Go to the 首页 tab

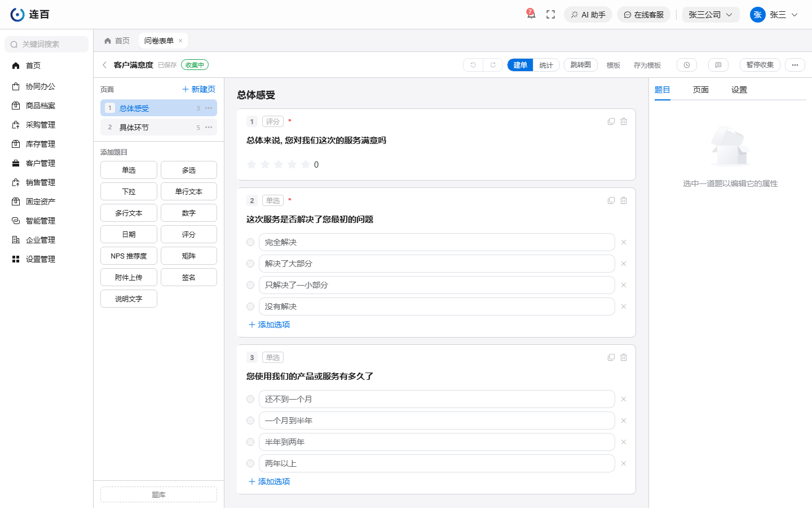117,41
